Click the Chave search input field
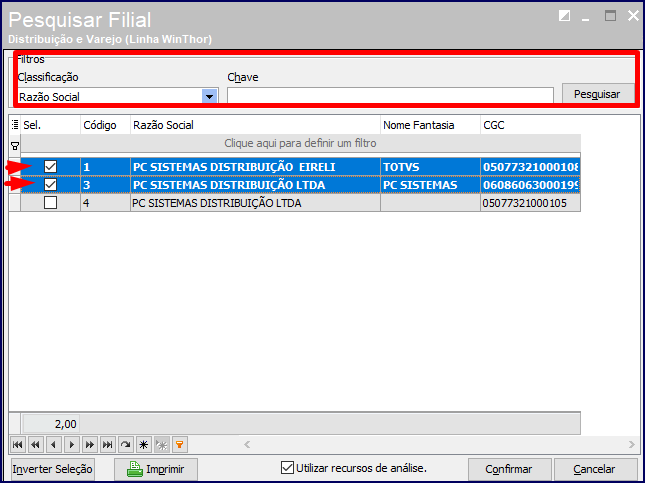This screenshot has width=645, height=483. tap(390, 95)
